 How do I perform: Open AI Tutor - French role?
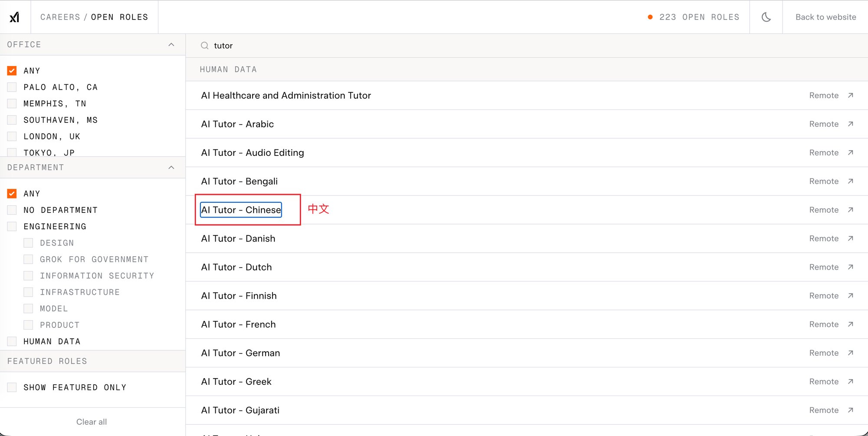point(238,324)
